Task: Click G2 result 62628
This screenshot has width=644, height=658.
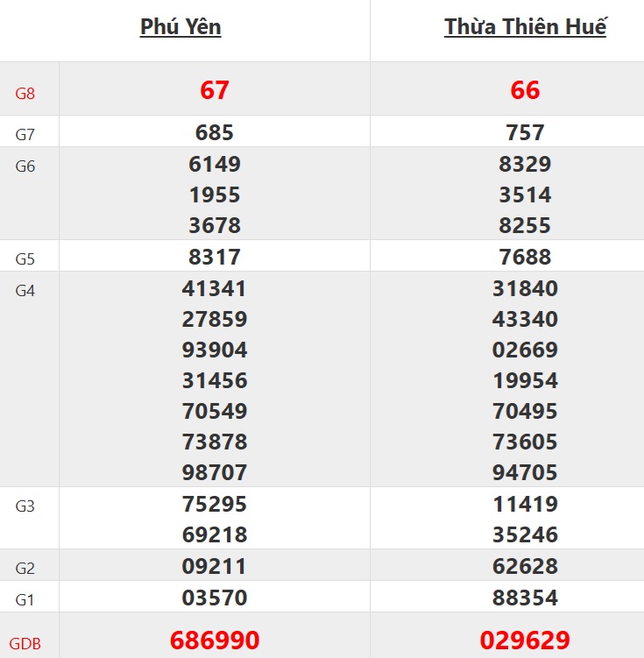Action: click(x=525, y=566)
